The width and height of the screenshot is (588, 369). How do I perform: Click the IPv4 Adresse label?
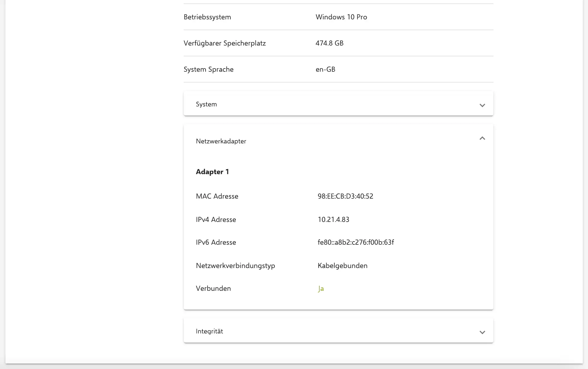coord(216,219)
